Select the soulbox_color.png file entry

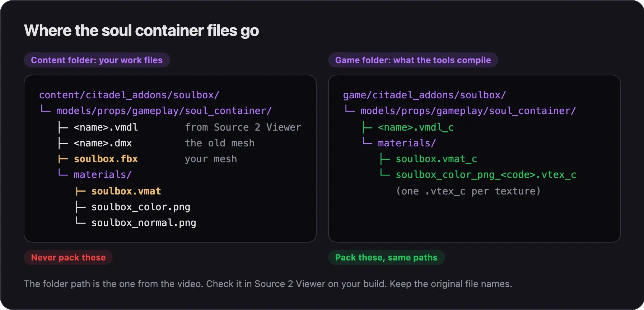141,207
